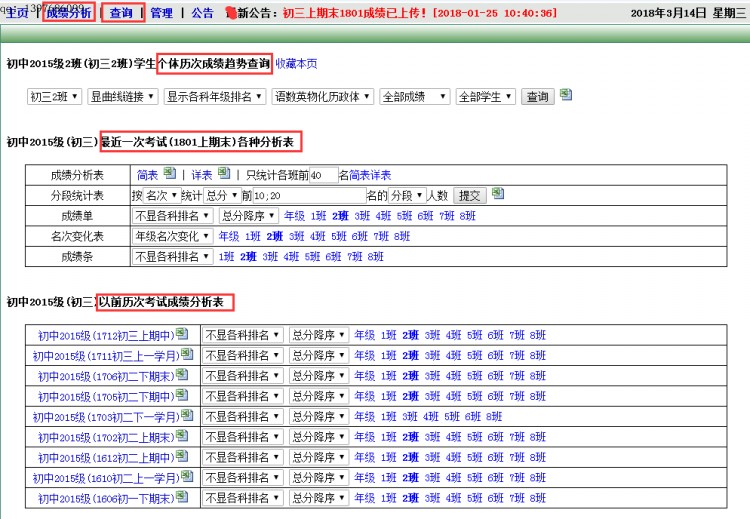
Task: Open the 公告 navigation item
Action: [x=202, y=13]
